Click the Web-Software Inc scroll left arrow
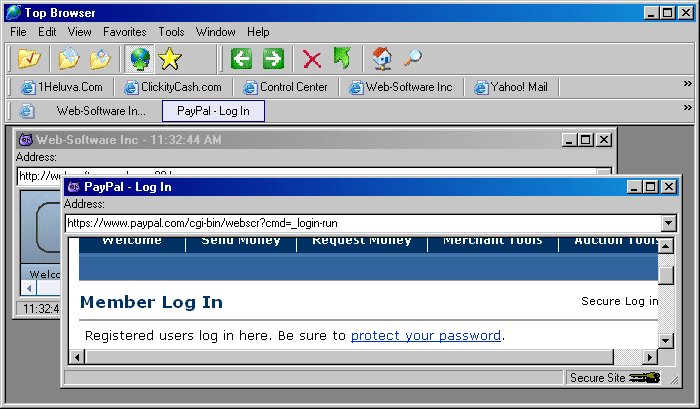 pyautogui.click(x=29, y=288)
